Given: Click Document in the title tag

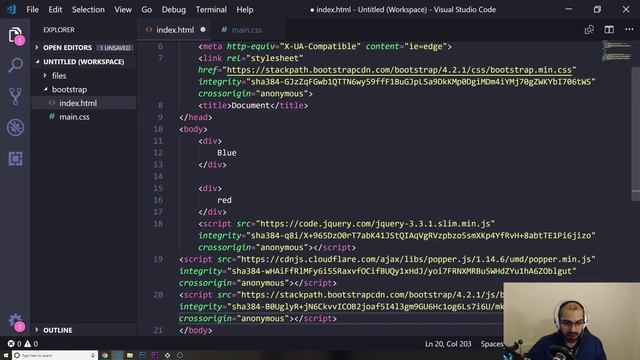Looking at the screenshot, I should [250, 105].
